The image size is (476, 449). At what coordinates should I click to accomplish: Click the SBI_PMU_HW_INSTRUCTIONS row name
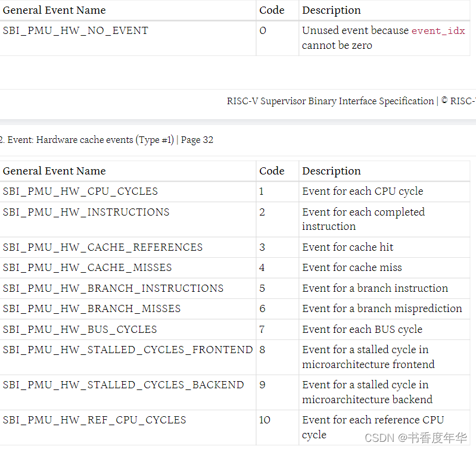(86, 213)
